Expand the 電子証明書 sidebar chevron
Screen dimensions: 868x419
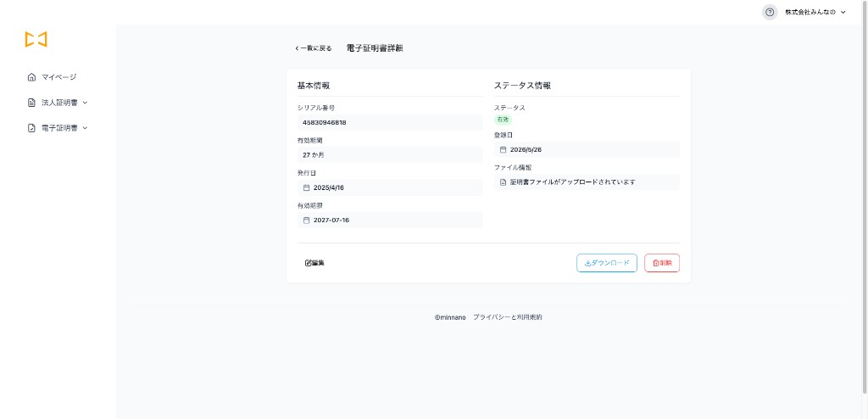pos(85,128)
